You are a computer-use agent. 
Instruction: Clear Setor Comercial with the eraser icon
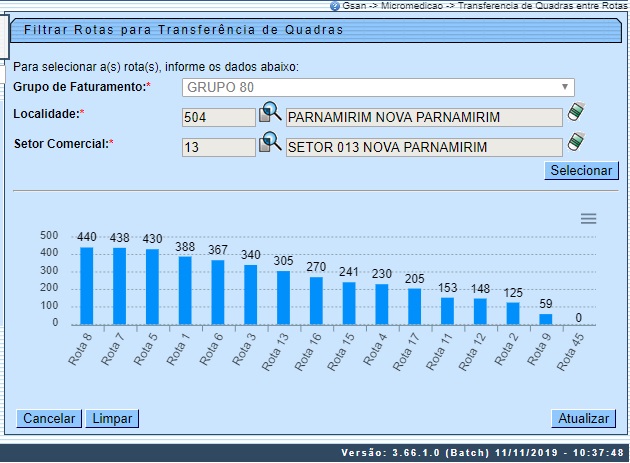pos(576,142)
